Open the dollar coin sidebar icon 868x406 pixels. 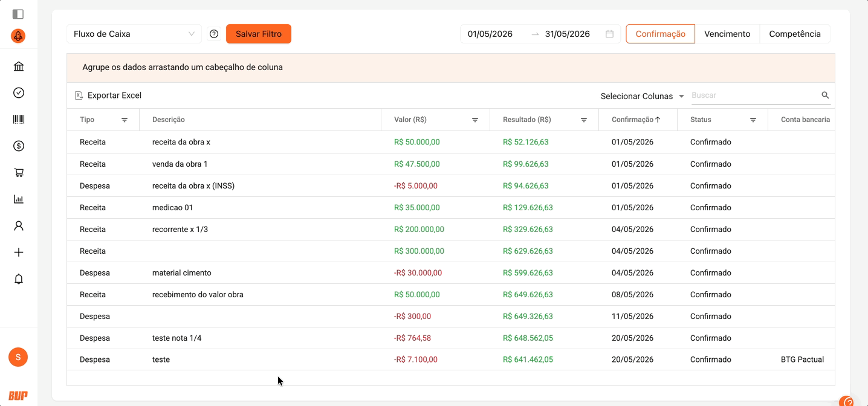(19, 146)
